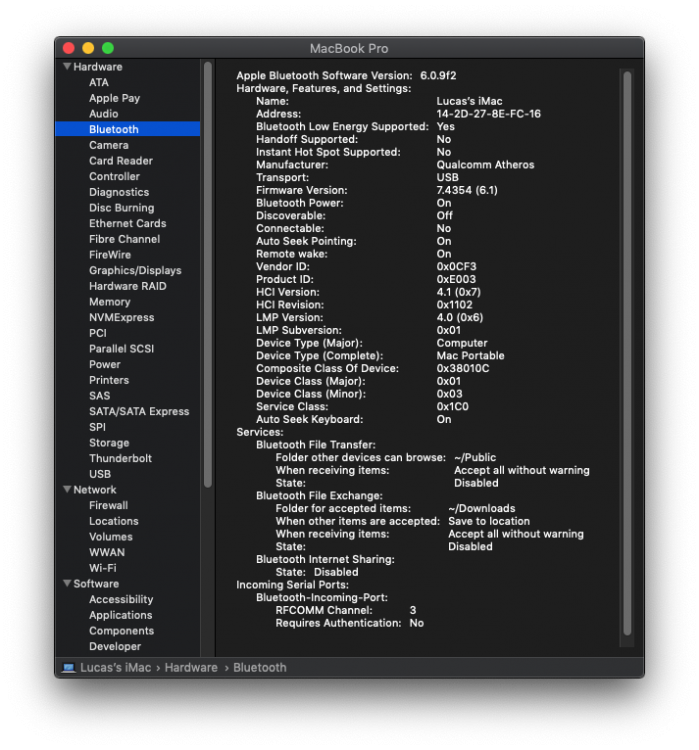The image size is (699, 750).
Task: Open Volumes under Network
Action: click(x=111, y=537)
